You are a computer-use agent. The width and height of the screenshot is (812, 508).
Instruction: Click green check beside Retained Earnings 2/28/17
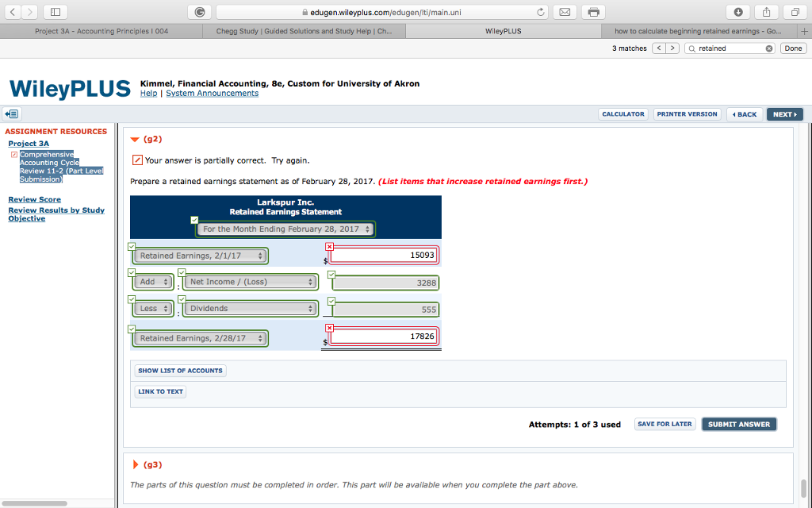click(132, 329)
